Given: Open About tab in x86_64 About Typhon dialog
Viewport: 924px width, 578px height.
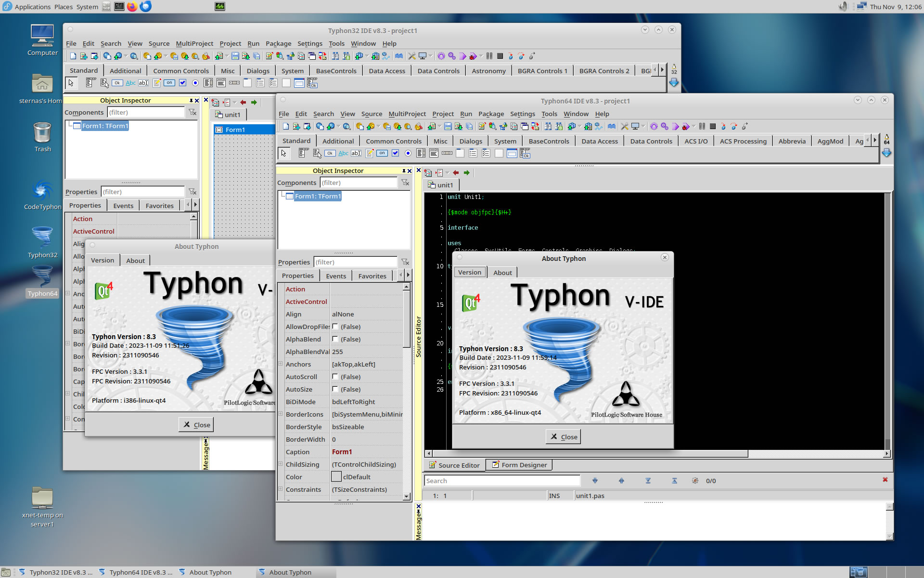Looking at the screenshot, I should 502,272.
